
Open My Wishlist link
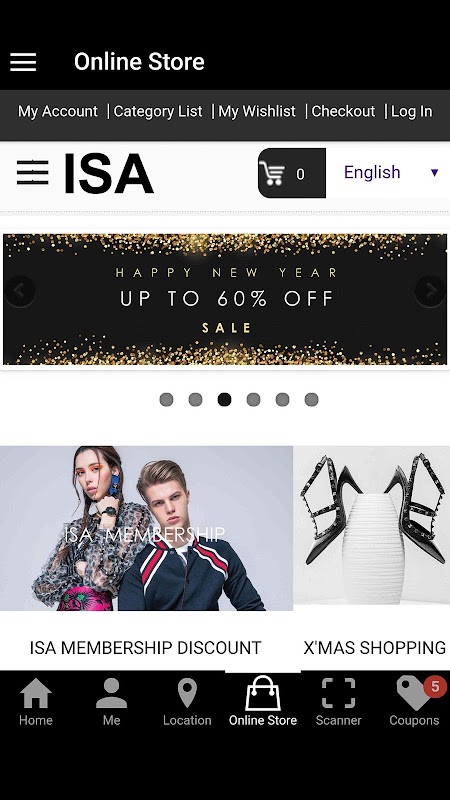point(257,111)
